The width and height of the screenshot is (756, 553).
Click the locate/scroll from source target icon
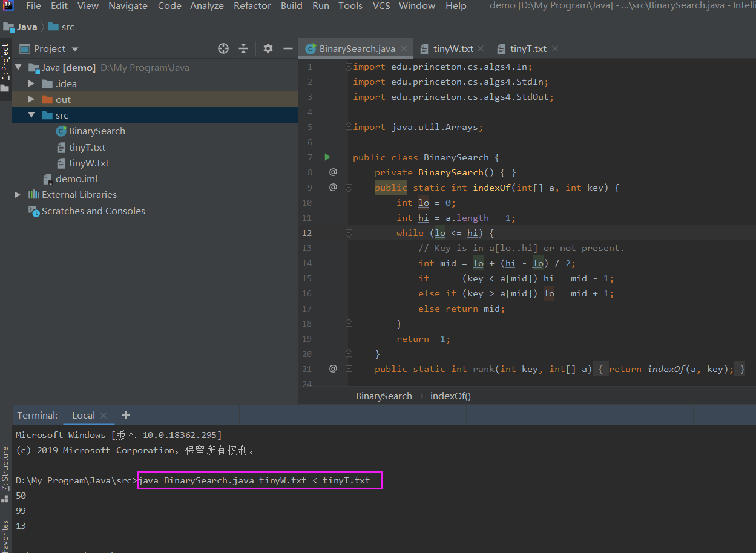click(x=223, y=49)
